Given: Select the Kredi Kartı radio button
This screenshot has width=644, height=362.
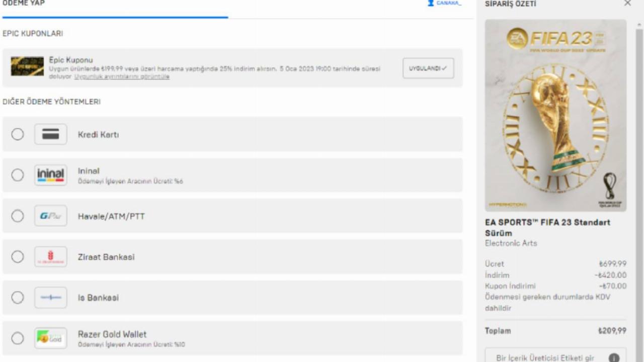Looking at the screenshot, I should point(18,134).
